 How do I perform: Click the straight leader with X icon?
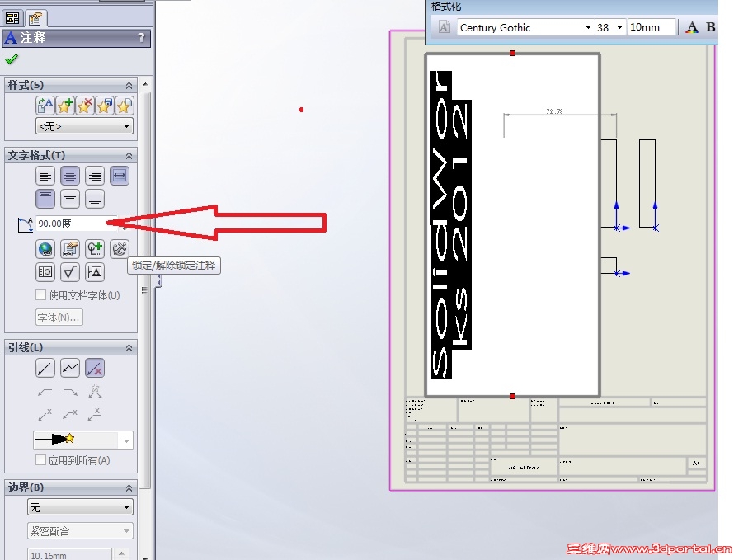(x=45, y=415)
